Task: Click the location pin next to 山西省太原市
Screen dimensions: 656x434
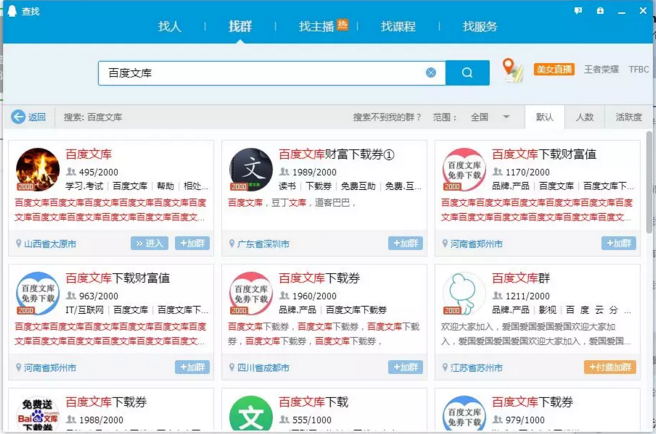Action: tap(18, 243)
